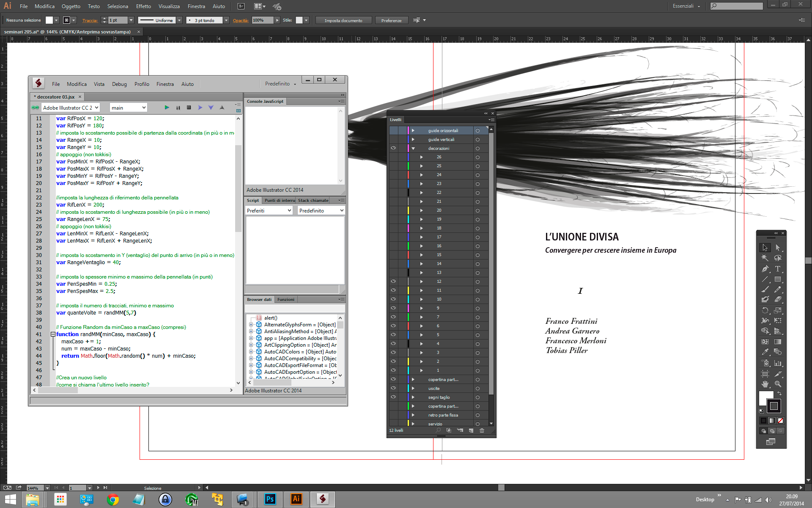Click the Imposta documento button
This screenshot has height=508, width=812.
(x=343, y=20)
